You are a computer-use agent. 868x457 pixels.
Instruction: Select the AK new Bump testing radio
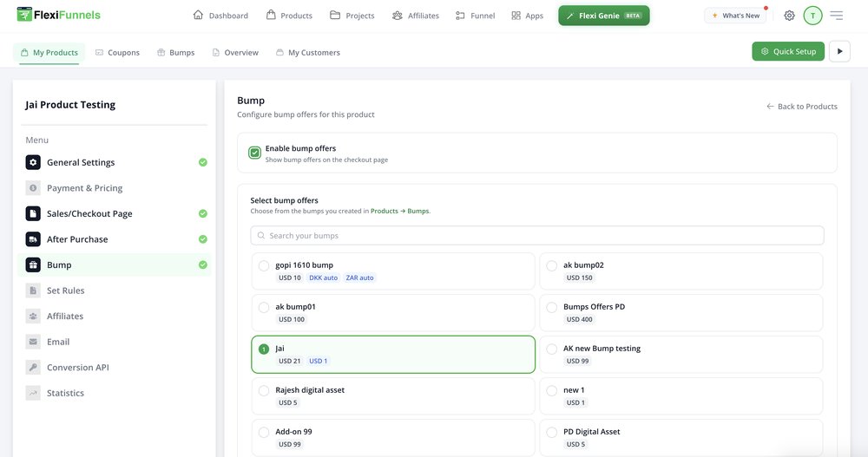[552, 349]
